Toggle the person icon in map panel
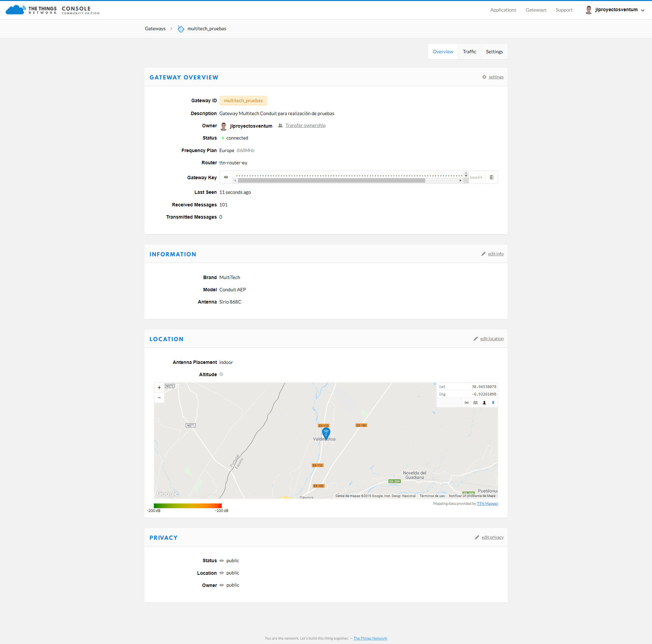The image size is (652, 644). tap(484, 403)
